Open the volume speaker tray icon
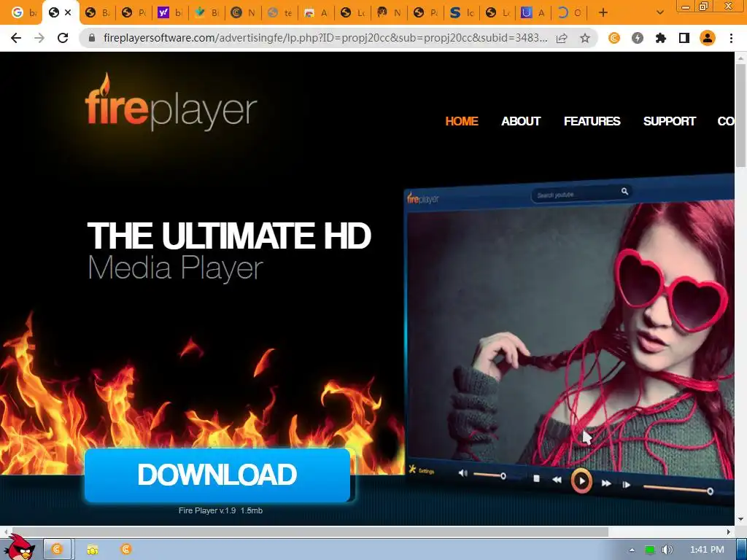 (x=667, y=550)
